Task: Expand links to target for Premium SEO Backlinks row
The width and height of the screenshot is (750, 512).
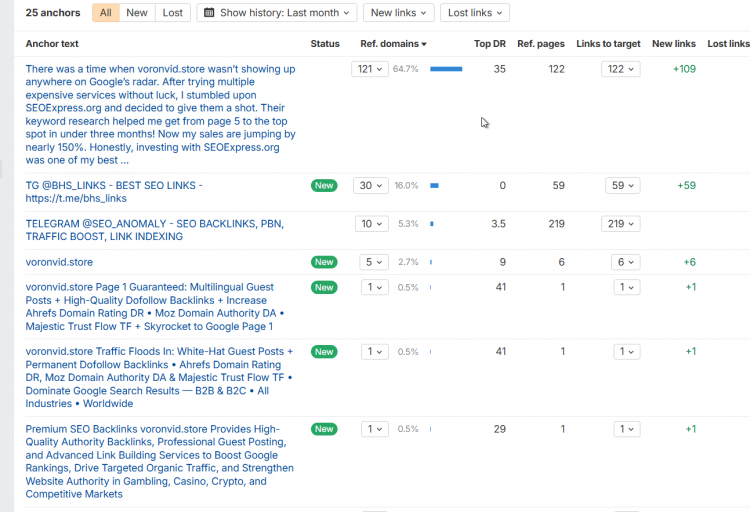Action: coord(627,429)
